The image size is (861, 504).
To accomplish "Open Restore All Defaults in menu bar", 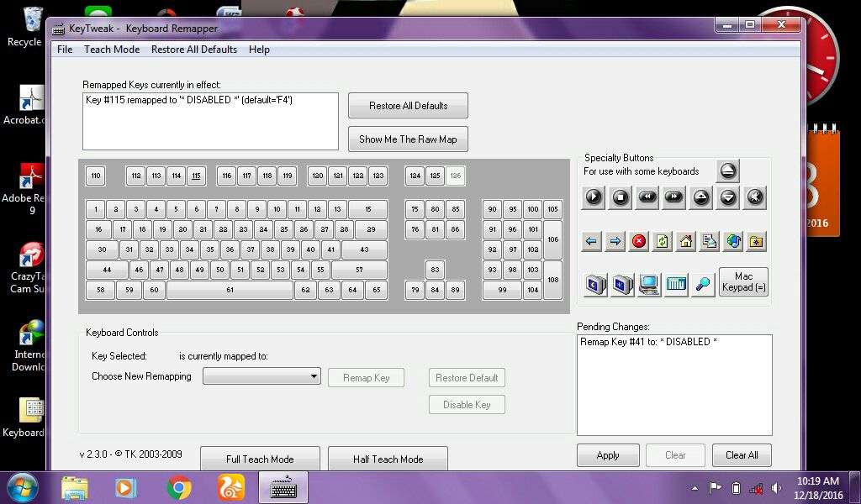I will click(x=194, y=50).
